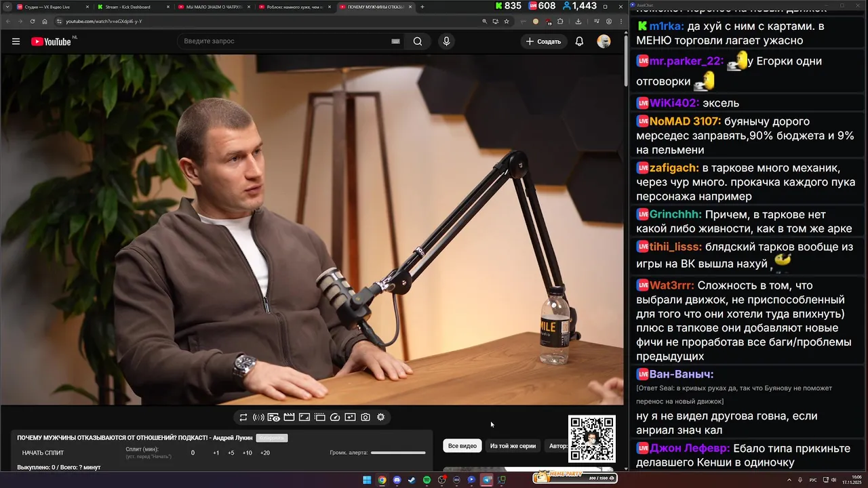Open Steam from the taskbar
This screenshot has width=868, height=488.
412,480
